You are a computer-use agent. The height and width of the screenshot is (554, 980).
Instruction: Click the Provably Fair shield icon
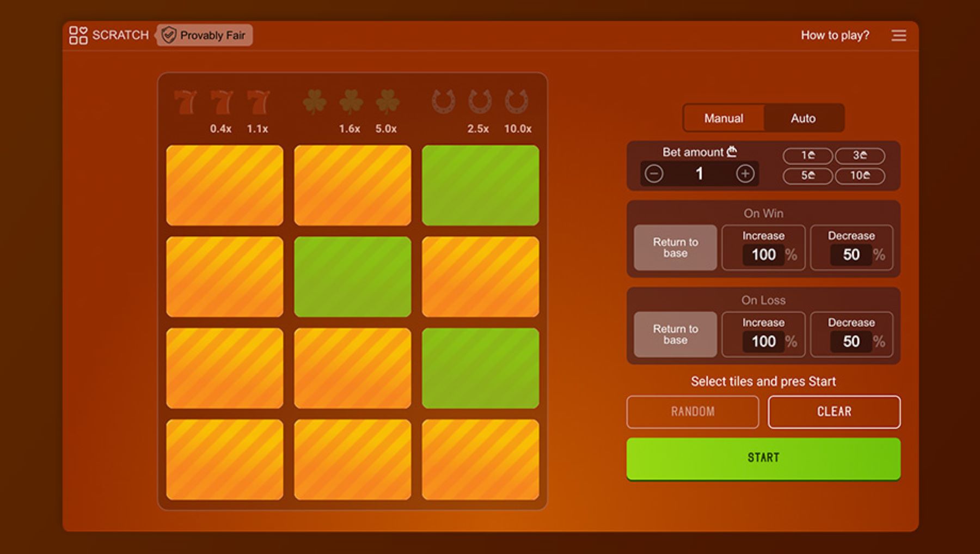pyautogui.click(x=169, y=35)
